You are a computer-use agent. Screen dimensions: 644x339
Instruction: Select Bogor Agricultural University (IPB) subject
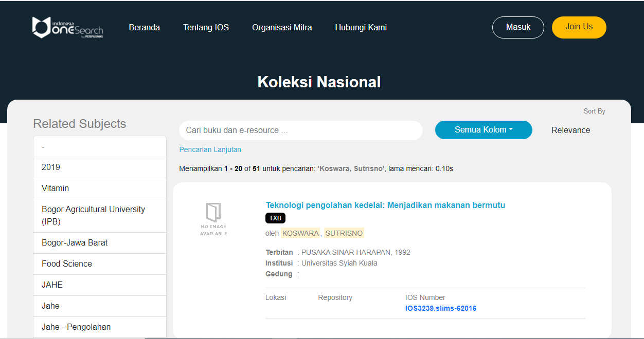point(93,216)
